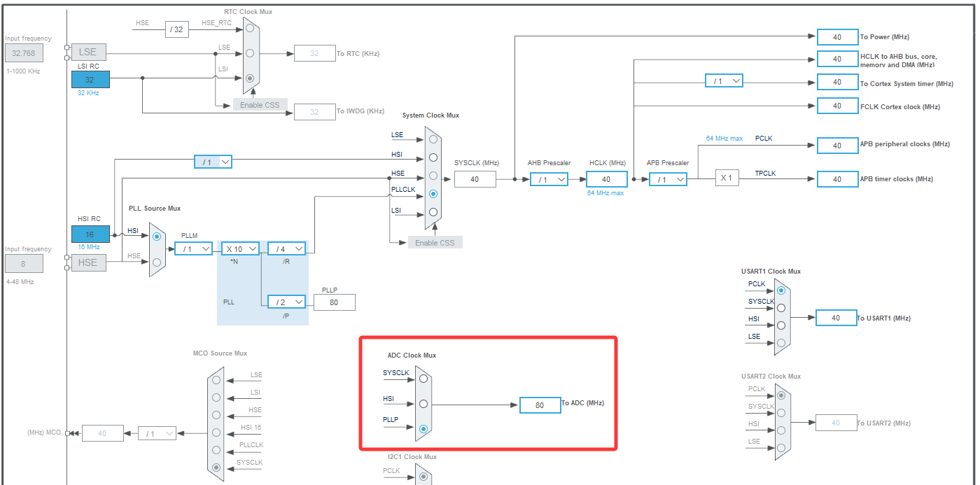Edit the SYSCLK (MHz) value field

tap(475, 179)
